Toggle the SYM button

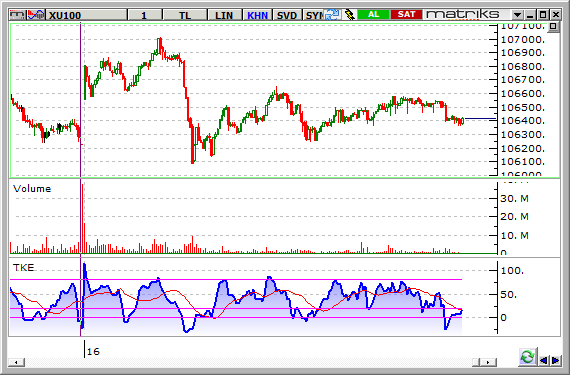coord(313,15)
